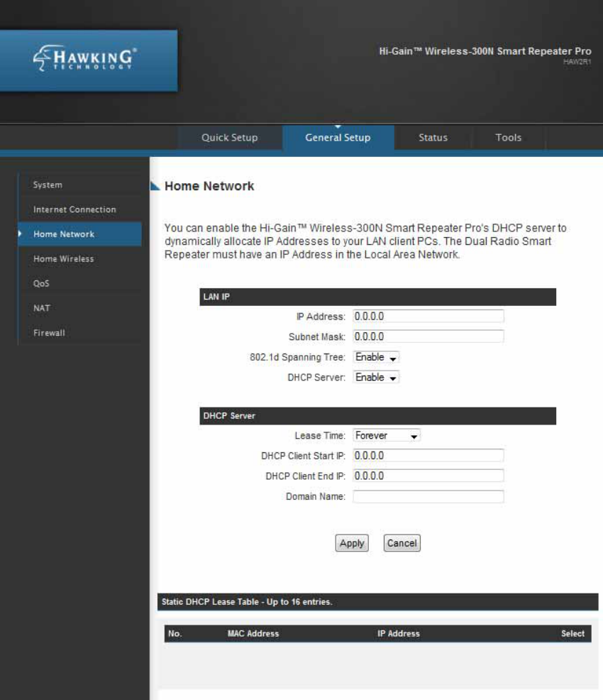Click the IP Address column header in lease table
Screen dimensions: 603x700
coord(398,633)
